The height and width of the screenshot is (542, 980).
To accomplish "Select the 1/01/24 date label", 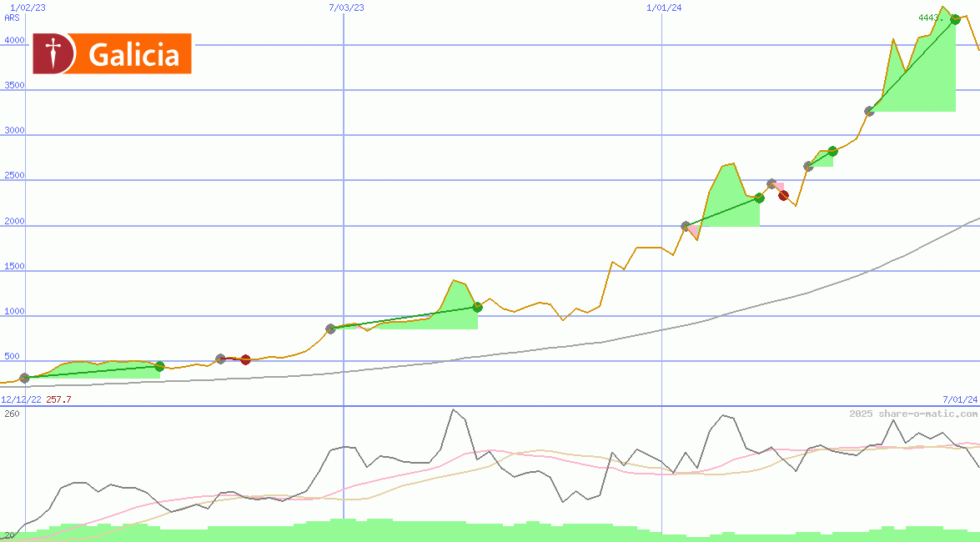I will tap(664, 8).
